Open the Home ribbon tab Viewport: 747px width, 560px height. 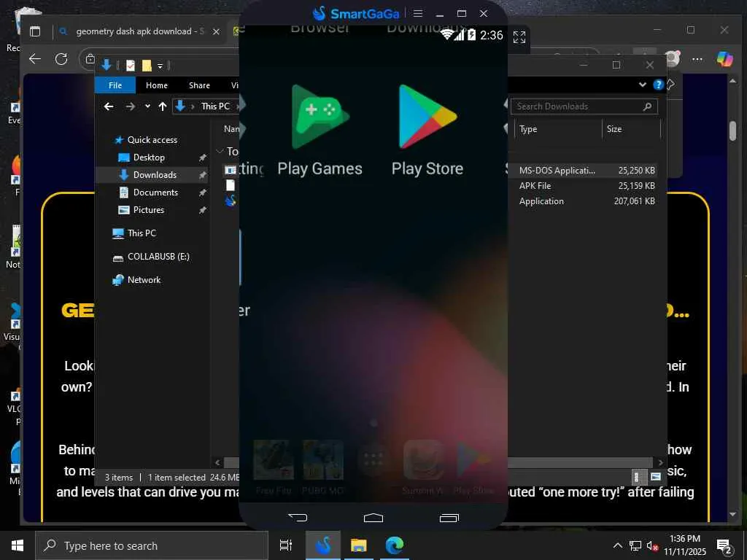[157, 85]
